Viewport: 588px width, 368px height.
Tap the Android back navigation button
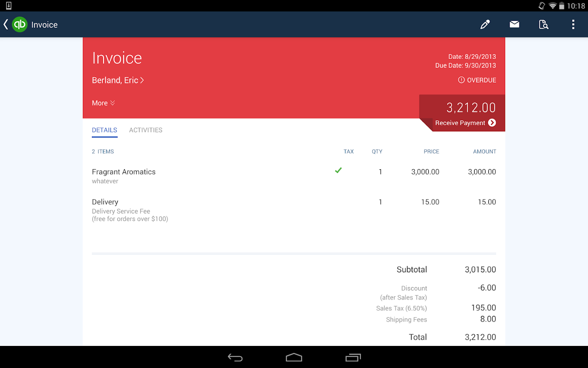(x=235, y=358)
